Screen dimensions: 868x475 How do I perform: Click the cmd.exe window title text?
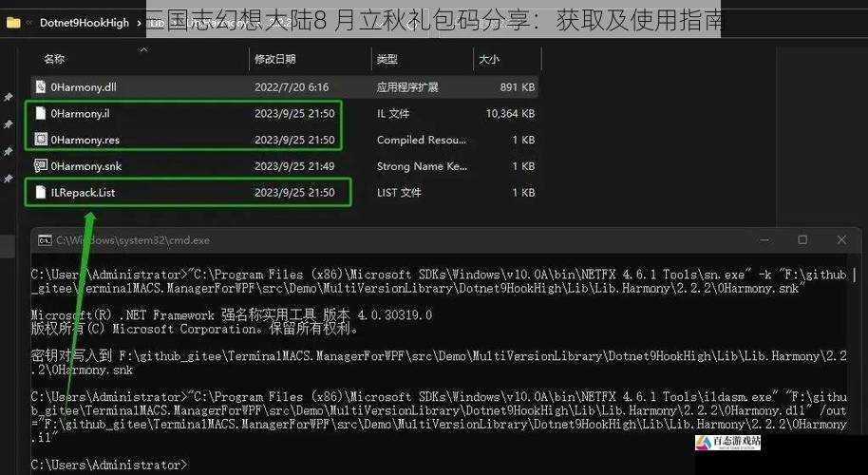133,240
